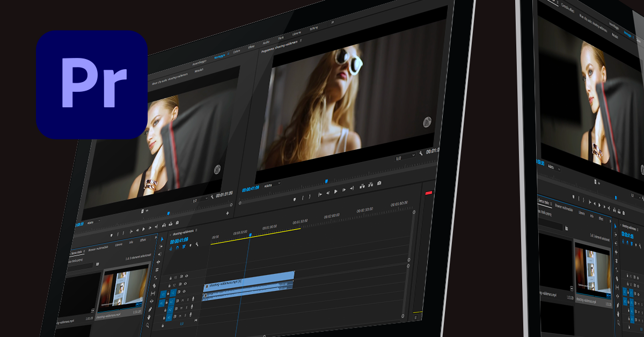The image size is (644, 337).
Task: Toggle track V1 visibility eye
Action: tap(184, 290)
